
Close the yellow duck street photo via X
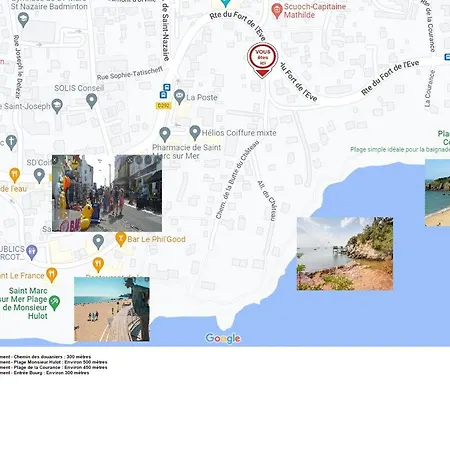click(x=55, y=160)
